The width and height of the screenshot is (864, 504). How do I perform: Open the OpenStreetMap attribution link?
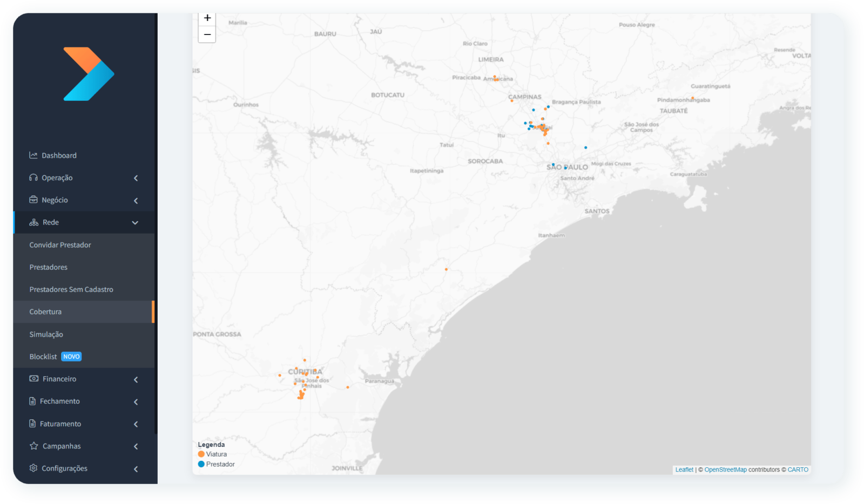tap(725, 469)
